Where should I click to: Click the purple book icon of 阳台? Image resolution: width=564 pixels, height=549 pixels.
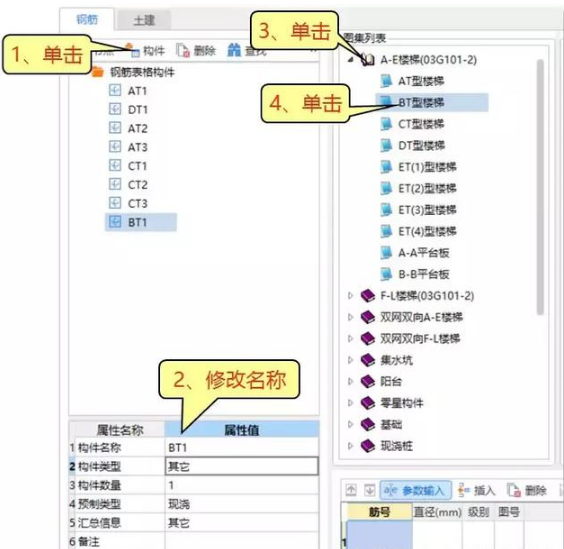[x=368, y=381]
